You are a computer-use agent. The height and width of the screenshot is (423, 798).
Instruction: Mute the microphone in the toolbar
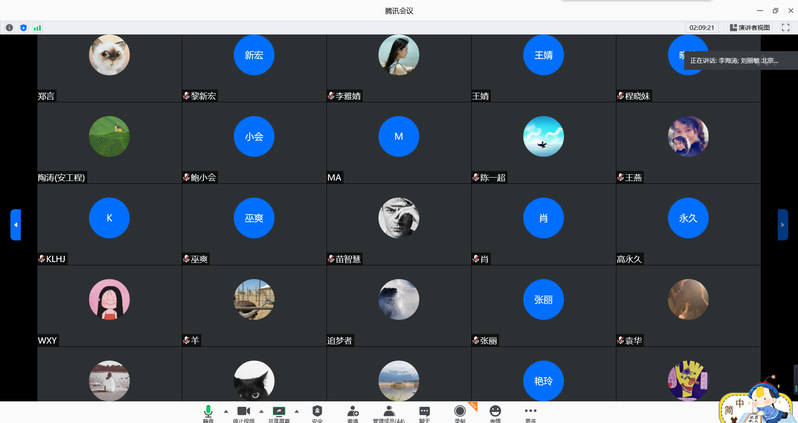coord(208,411)
